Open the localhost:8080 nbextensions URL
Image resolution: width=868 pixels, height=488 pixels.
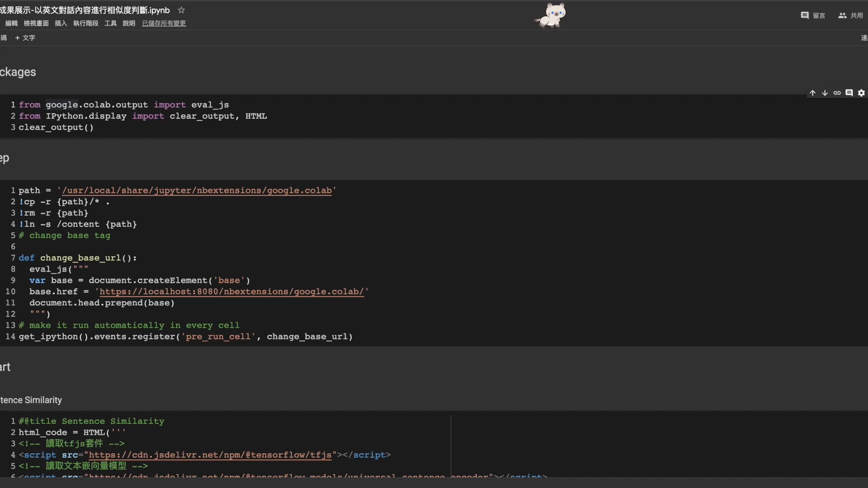[231, 292]
